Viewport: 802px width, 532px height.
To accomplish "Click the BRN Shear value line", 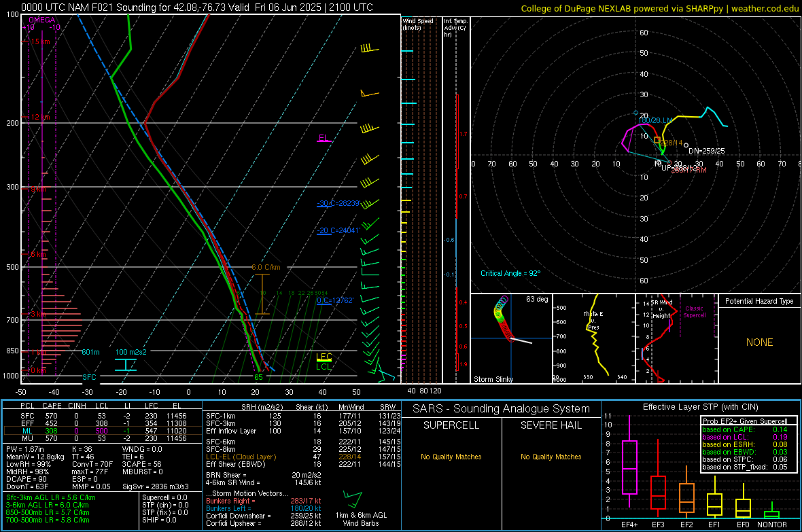I will point(264,475).
